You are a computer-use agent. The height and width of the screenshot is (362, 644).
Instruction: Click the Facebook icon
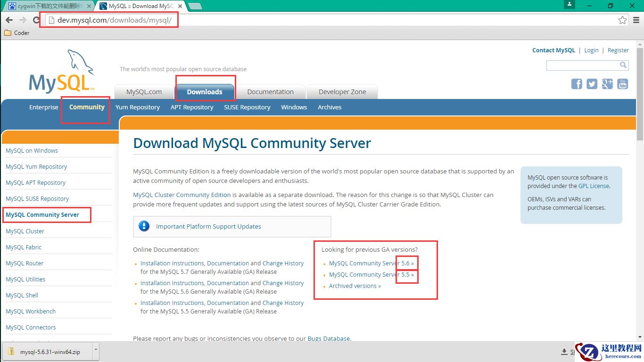576,83
